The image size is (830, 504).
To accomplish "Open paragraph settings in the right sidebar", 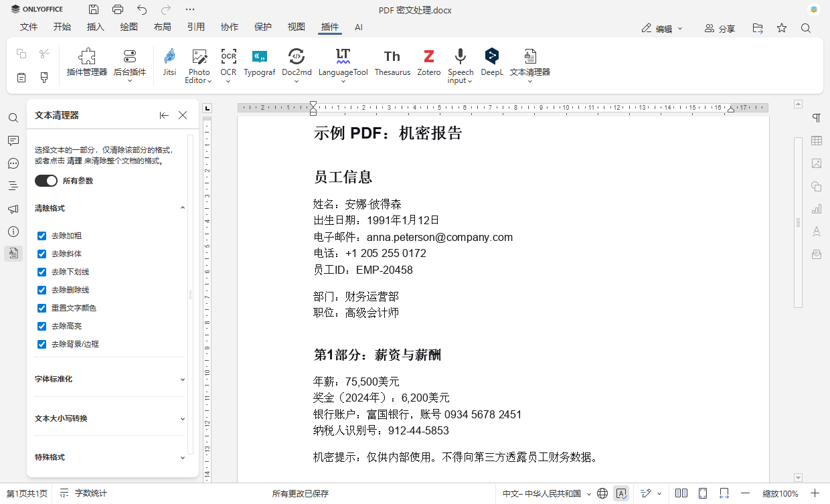I will (x=816, y=118).
